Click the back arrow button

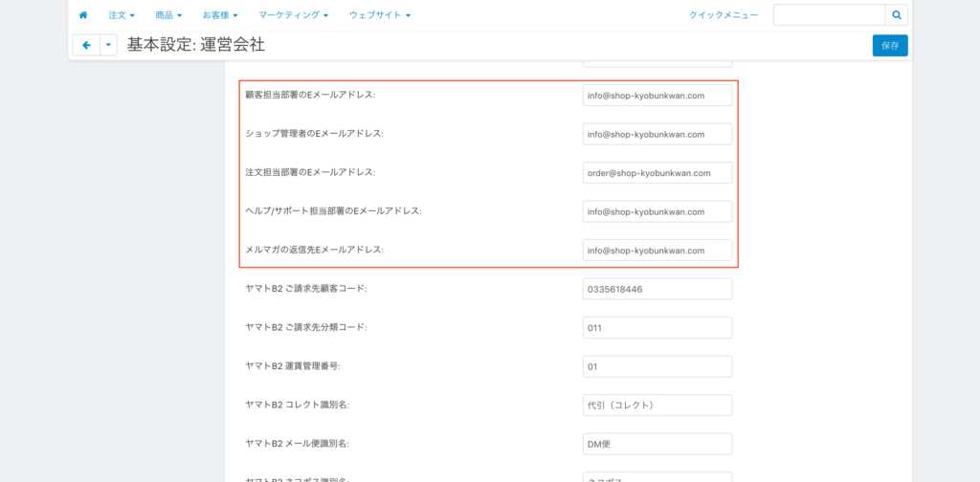tap(86, 45)
